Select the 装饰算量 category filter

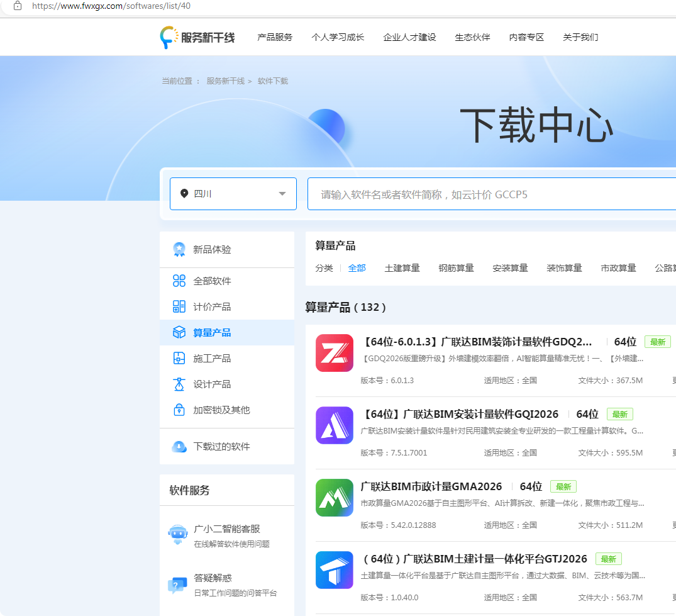click(x=564, y=268)
